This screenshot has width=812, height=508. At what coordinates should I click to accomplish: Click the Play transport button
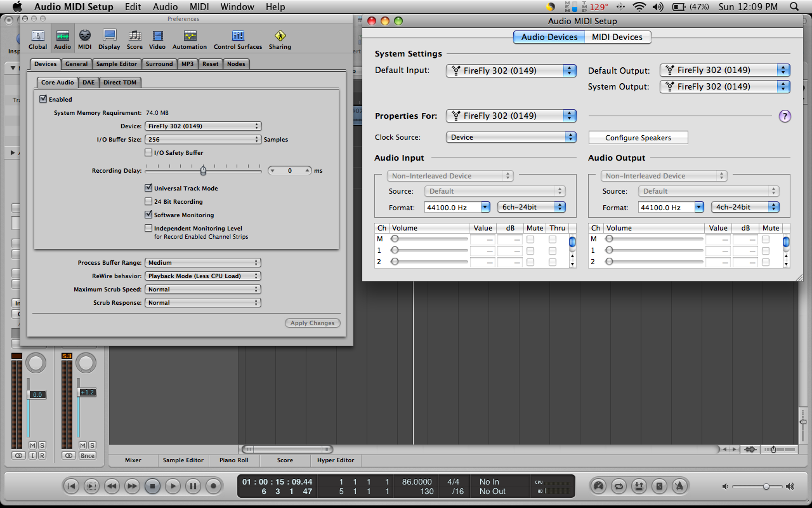click(173, 486)
